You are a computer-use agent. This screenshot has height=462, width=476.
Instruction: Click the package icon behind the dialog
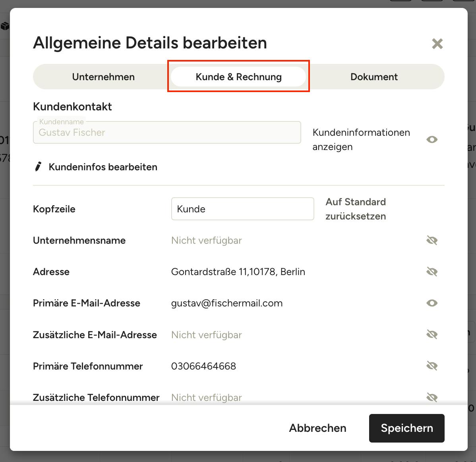click(x=5, y=26)
